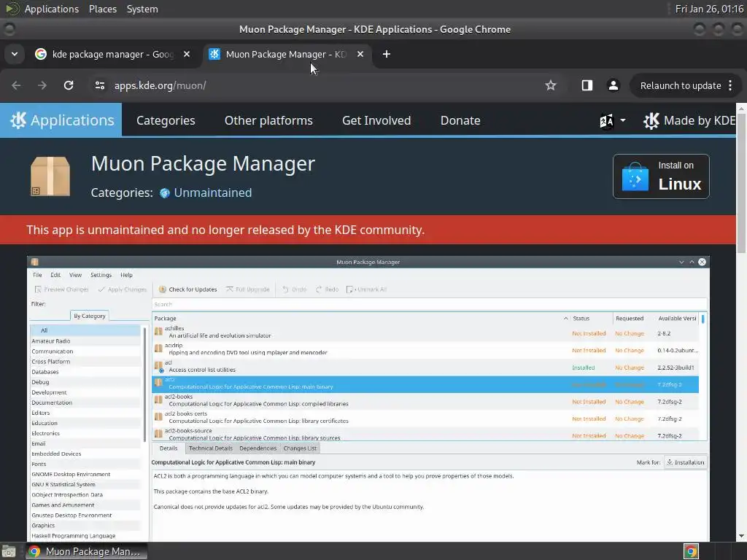Open the Categories nav item

(x=166, y=120)
